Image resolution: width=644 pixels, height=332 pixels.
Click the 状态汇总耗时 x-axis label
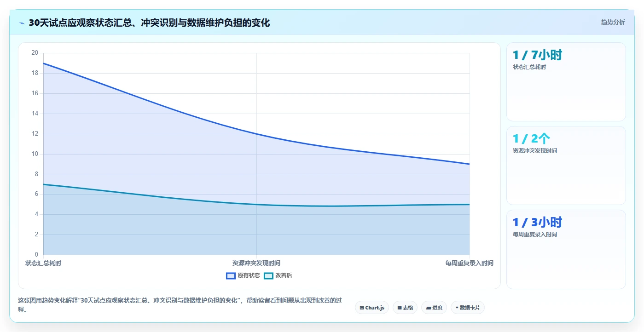[x=43, y=263]
